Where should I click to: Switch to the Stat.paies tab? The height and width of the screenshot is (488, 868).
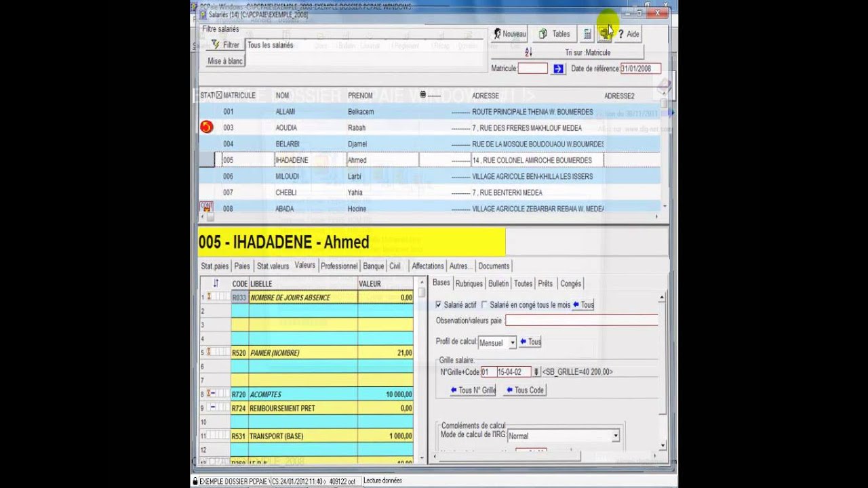coord(215,266)
